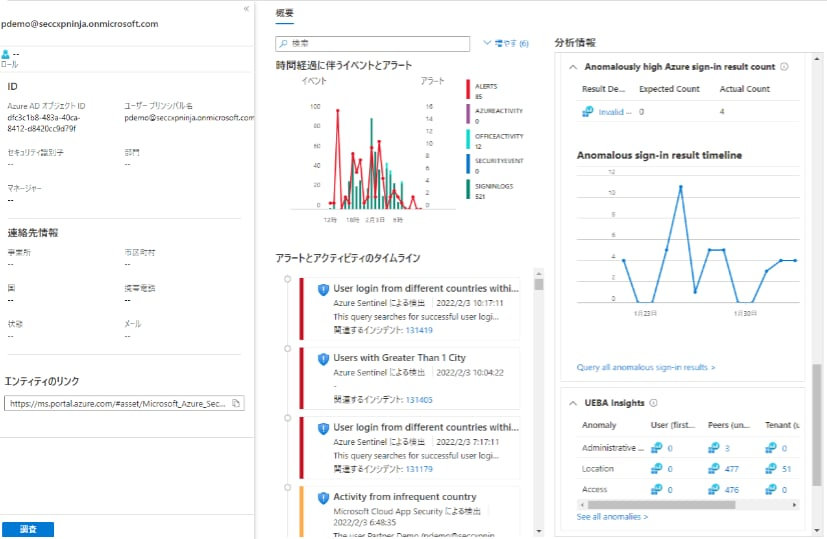827x539 pixels.
Task: Collapse the left panel with the double-chevron icon
Action: [x=246, y=8]
